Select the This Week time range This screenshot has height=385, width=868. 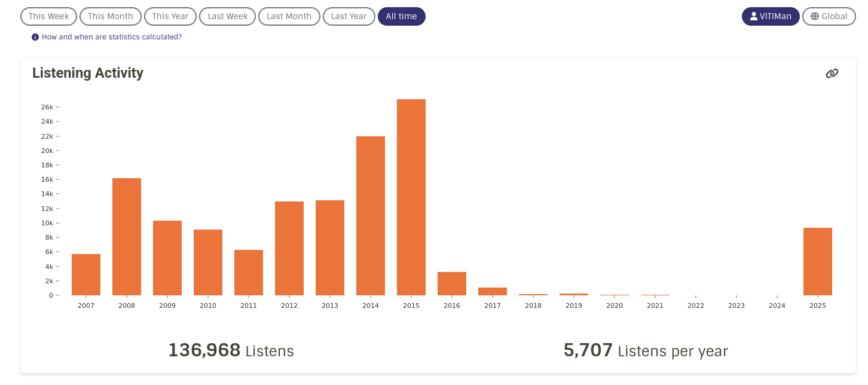coord(48,17)
